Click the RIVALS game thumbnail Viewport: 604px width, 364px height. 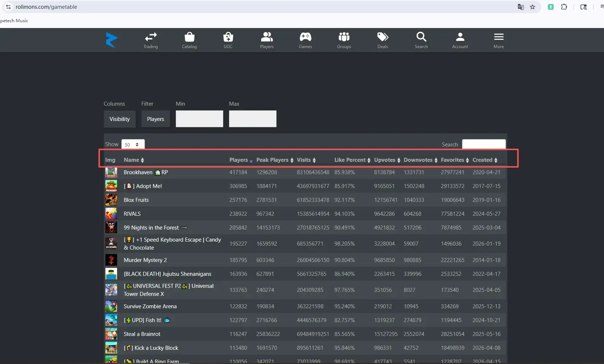[111, 214]
